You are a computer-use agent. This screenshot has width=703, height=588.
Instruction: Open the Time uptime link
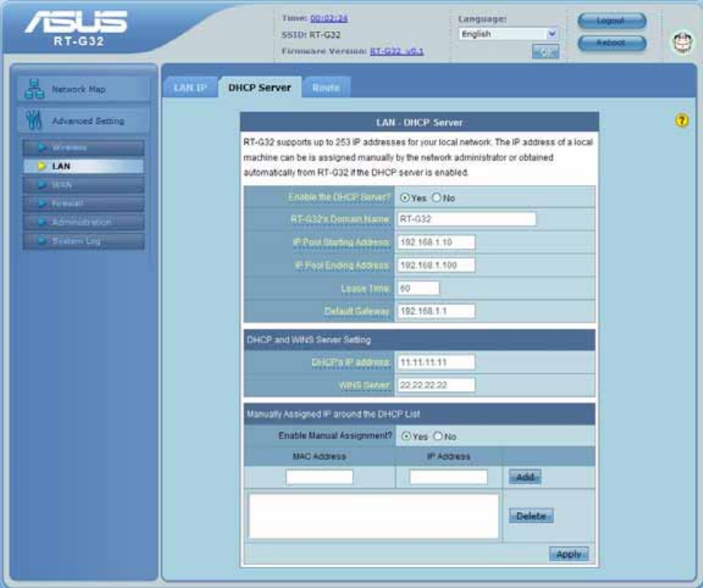329,19
